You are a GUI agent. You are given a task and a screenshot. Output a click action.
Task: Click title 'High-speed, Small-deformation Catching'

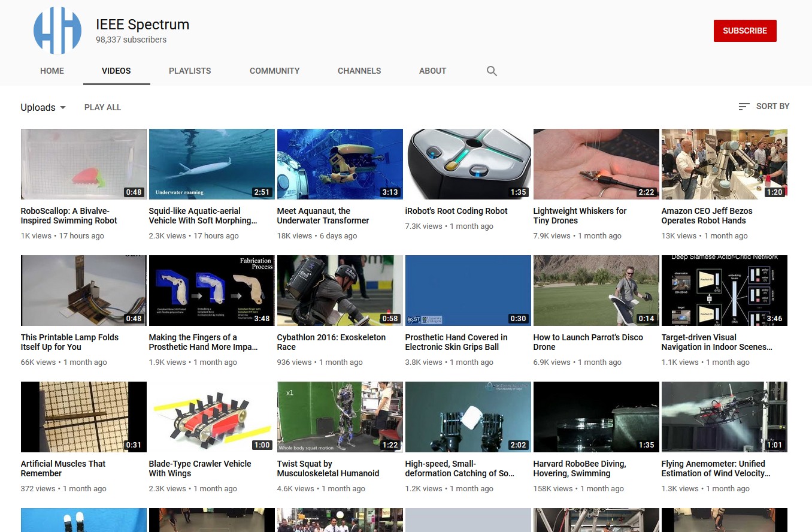click(460, 468)
